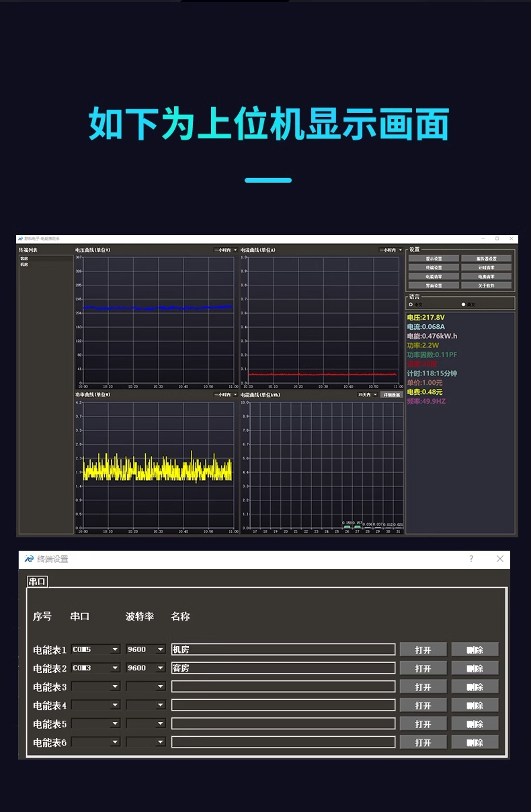
Task: Click the main window app logo icon
Action: point(21,238)
